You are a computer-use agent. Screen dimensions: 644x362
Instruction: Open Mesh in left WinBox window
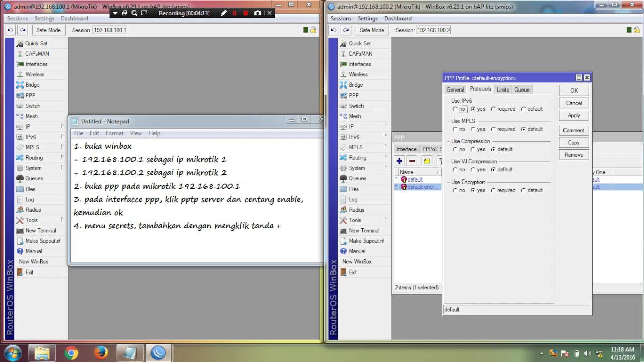(x=31, y=116)
